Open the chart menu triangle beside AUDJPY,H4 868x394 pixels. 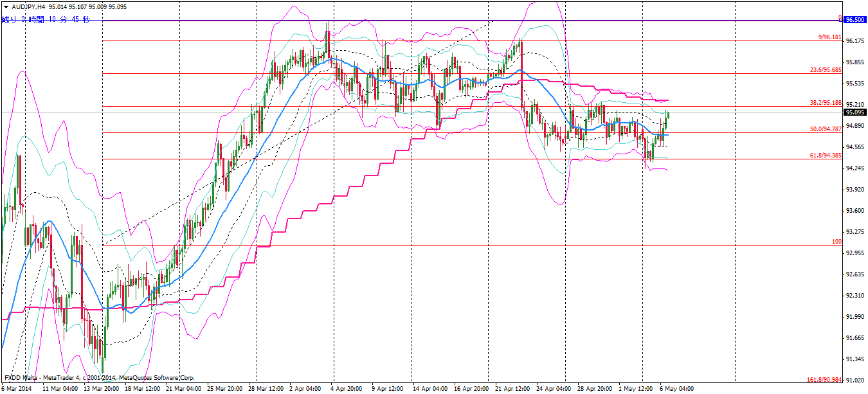6,6
